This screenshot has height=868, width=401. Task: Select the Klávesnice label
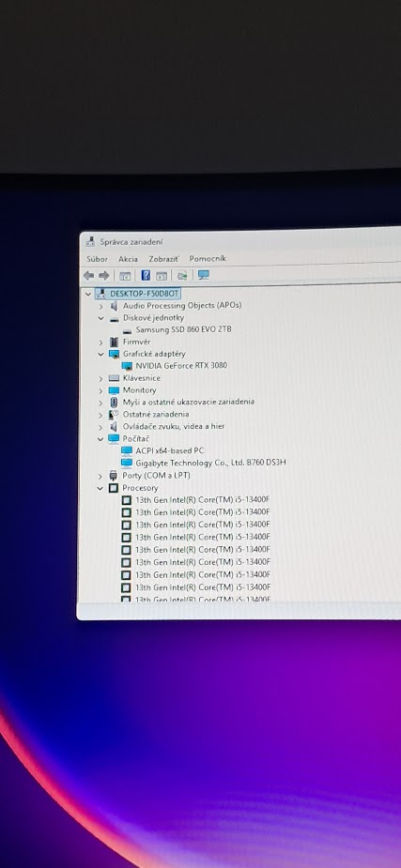142,378
